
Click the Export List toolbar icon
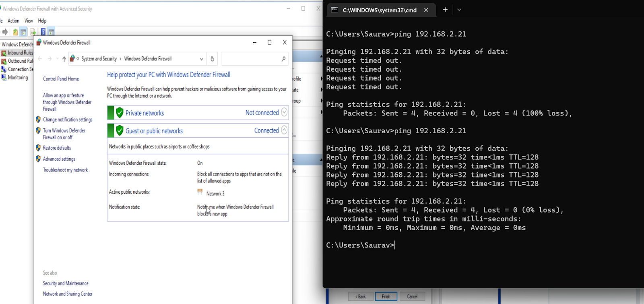[33, 32]
